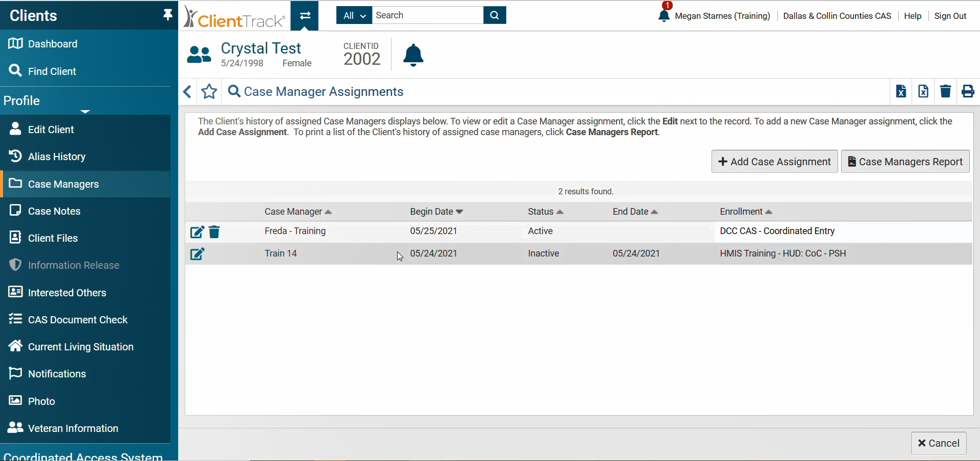Click the Alias History clock icon
The height and width of the screenshot is (461, 980).
tap(15, 156)
